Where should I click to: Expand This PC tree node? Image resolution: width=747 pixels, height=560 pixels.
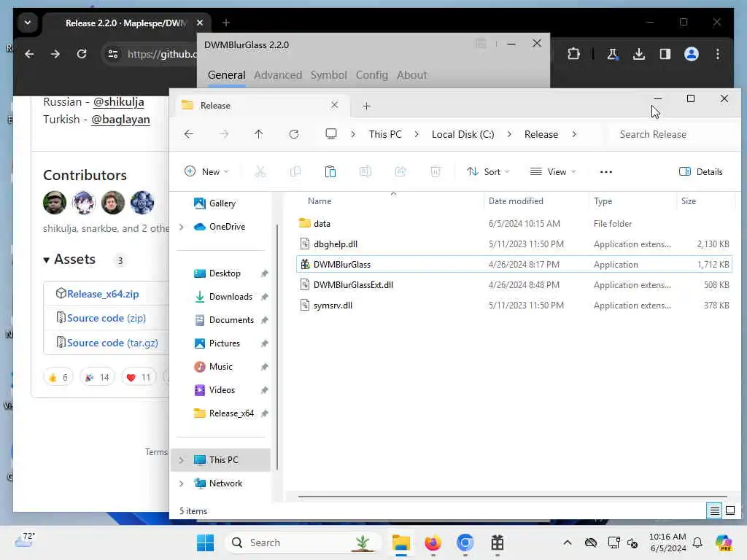tap(182, 460)
